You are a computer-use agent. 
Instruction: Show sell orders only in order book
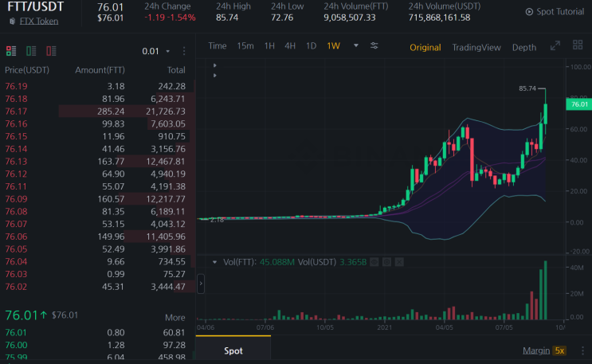[51, 51]
